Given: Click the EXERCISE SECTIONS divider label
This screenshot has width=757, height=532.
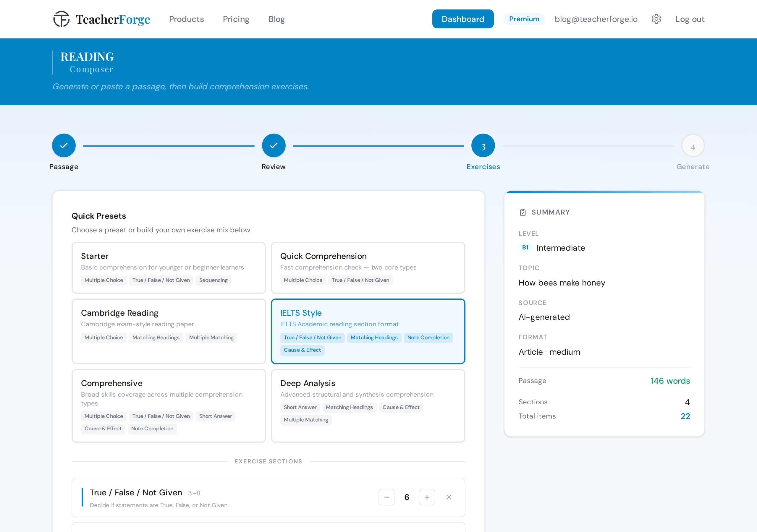Looking at the screenshot, I should coord(268,461).
